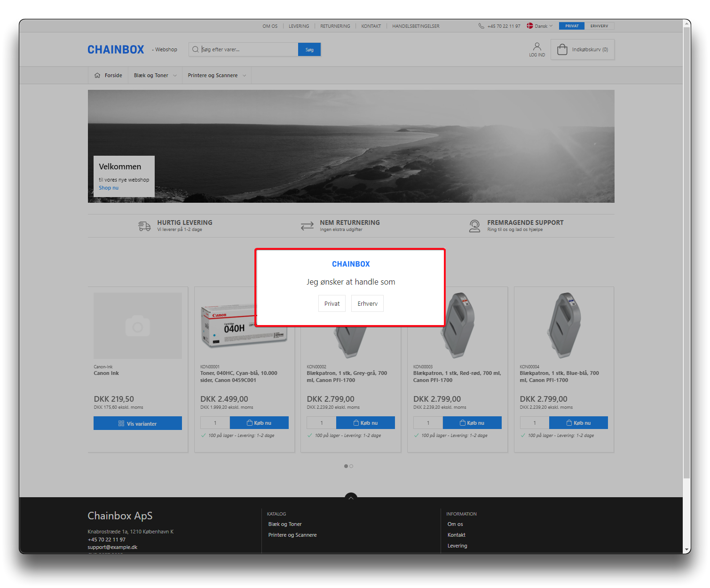Expand the Printere og Scannere menu
710x588 pixels.
(x=216, y=75)
